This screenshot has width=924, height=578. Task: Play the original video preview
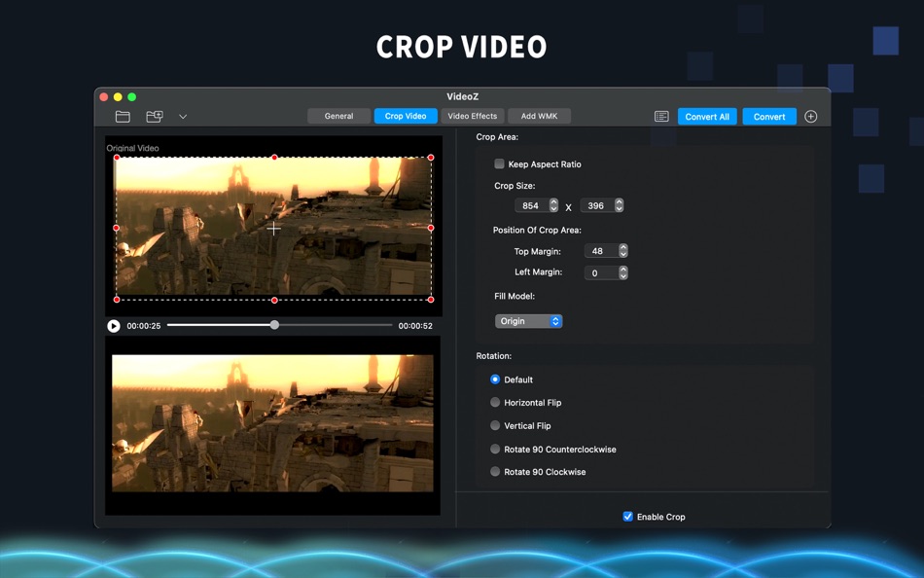click(114, 326)
